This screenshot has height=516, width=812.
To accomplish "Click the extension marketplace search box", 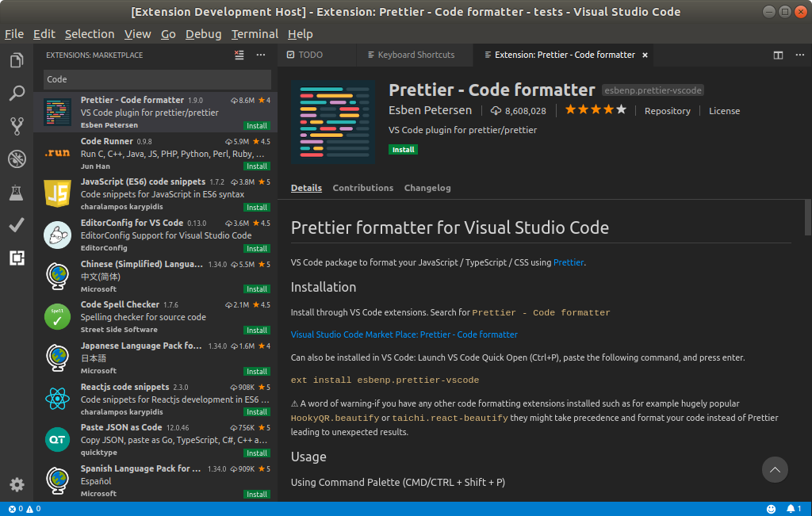I will pyautogui.click(x=156, y=81).
